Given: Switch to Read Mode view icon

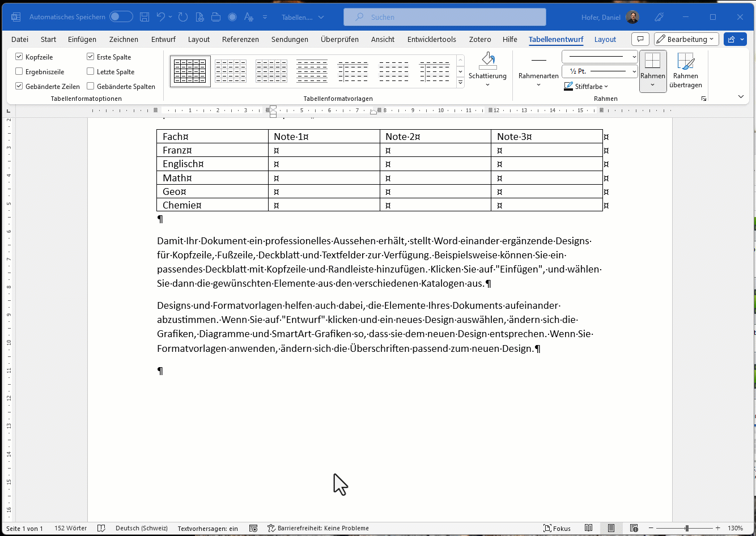Looking at the screenshot, I should (x=589, y=528).
